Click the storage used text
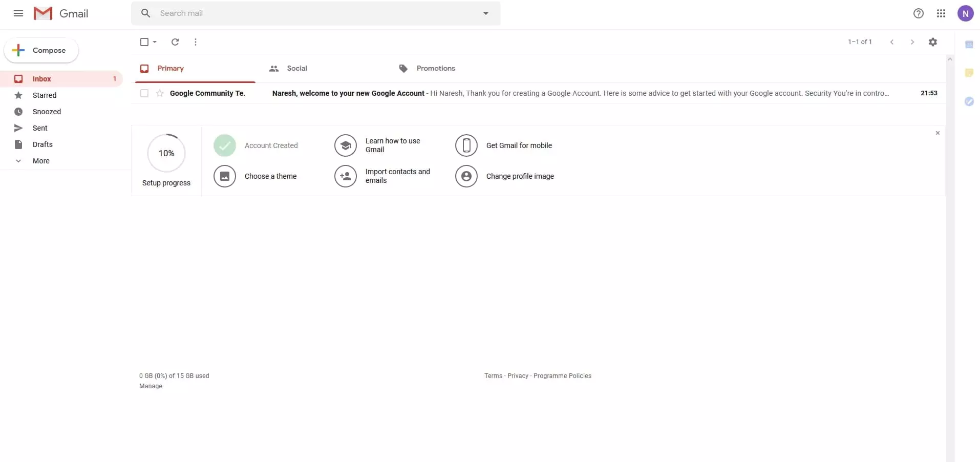This screenshot has width=980, height=462. click(174, 376)
